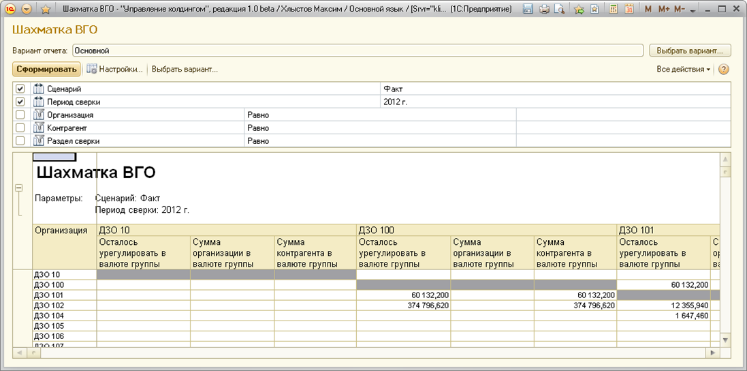Viewport: 747px width, 371px height.
Task: Open the calculator icon
Action: [x=614, y=9]
